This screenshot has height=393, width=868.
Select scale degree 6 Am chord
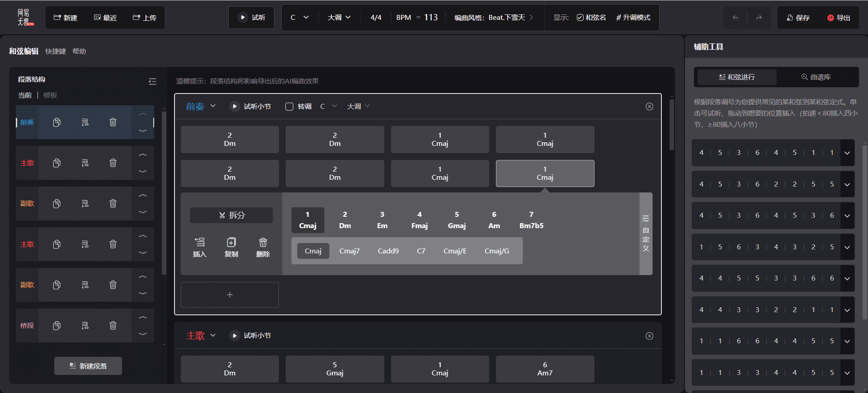coord(494,220)
